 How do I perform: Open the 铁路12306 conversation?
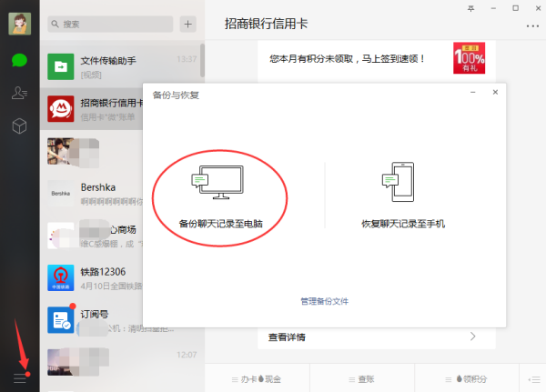[121, 276]
